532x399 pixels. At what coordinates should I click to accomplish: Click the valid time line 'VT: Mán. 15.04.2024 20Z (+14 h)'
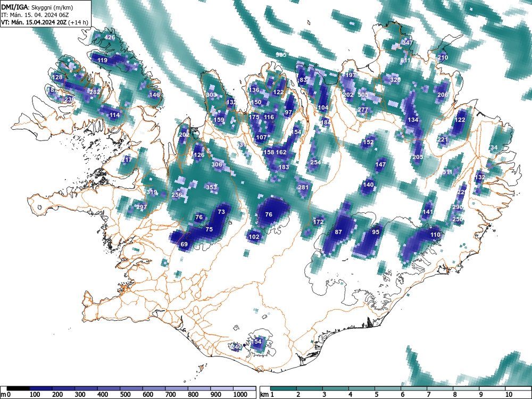45,23
